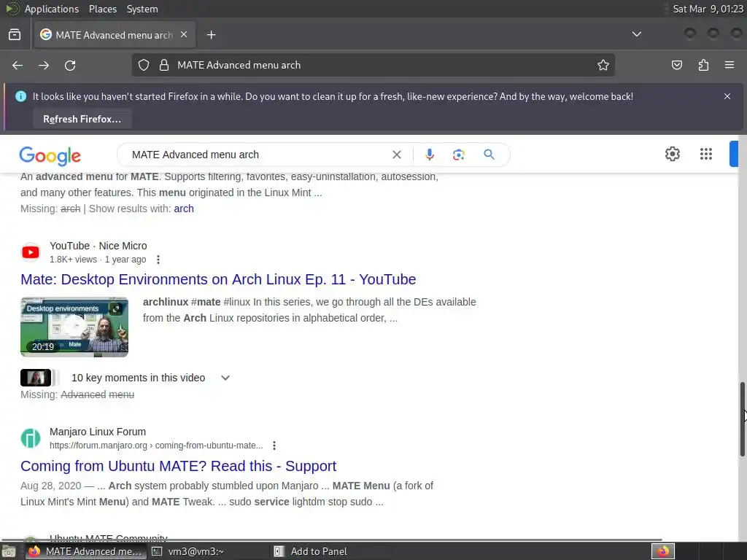Select the Manjaro Linux Forum source name

(98, 432)
